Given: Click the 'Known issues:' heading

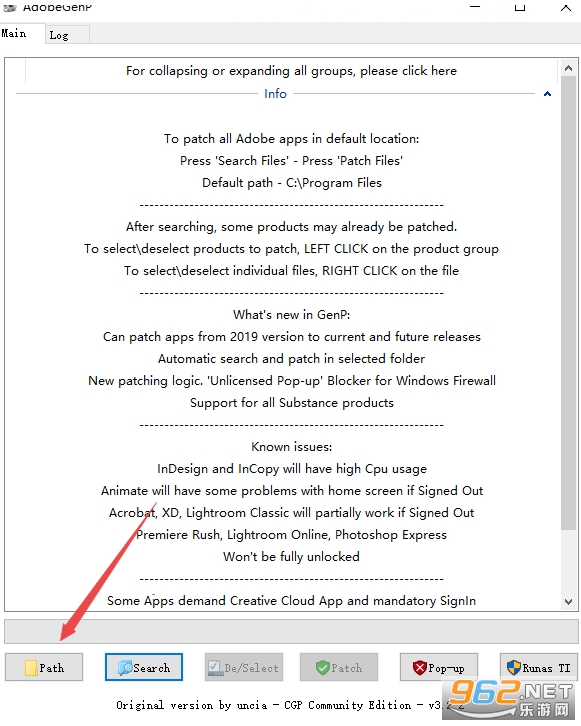Looking at the screenshot, I should (x=291, y=447).
